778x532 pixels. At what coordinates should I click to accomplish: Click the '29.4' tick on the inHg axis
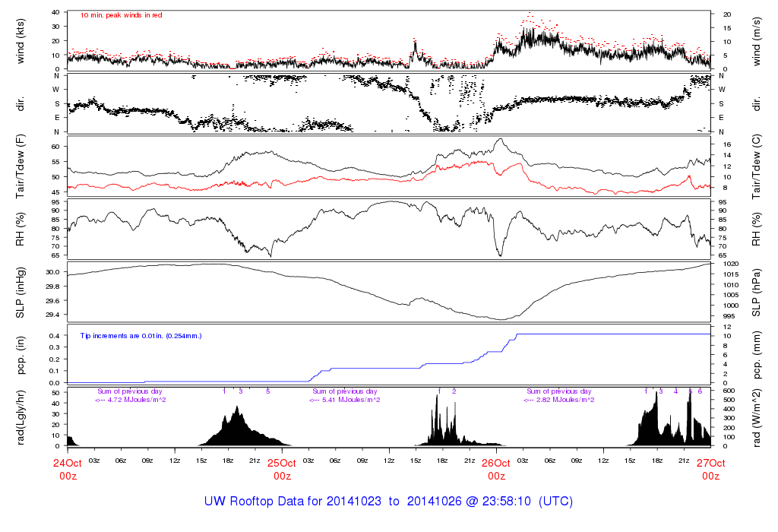click(53, 315)
